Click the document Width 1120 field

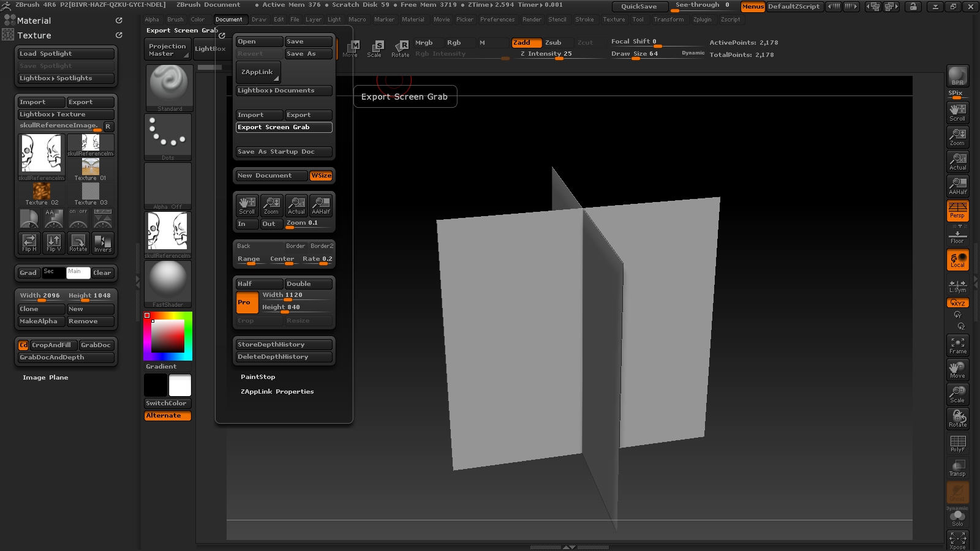click(296, 295)
